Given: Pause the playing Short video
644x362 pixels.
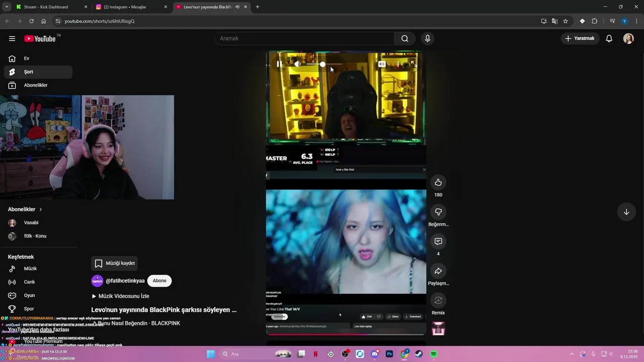Looking at the screenshot, I should click(279, 64).
